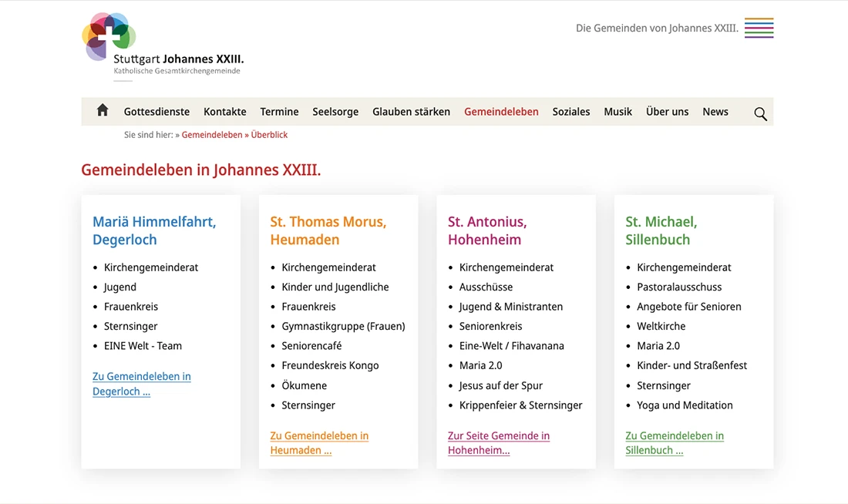This screenshot has height=504, width=848.
Task: Click the Stuttgart Johannes XXIII. logo
Action: pyautogui.click(x=162, y=47)
